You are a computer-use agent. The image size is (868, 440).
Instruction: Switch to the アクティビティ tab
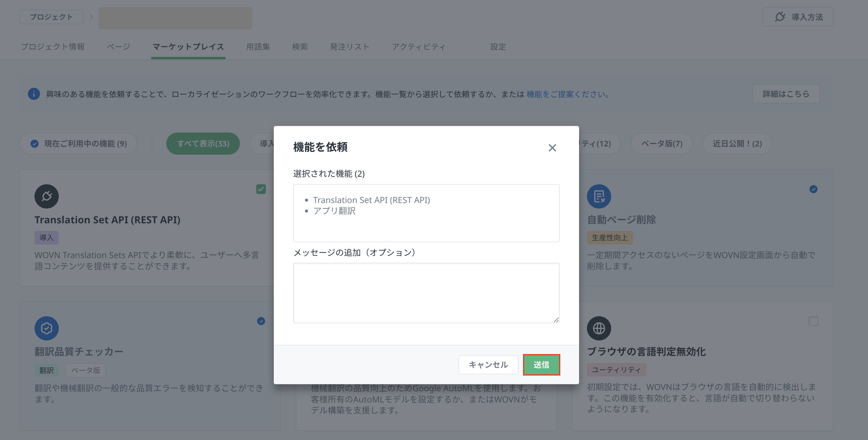coord(418,47)
